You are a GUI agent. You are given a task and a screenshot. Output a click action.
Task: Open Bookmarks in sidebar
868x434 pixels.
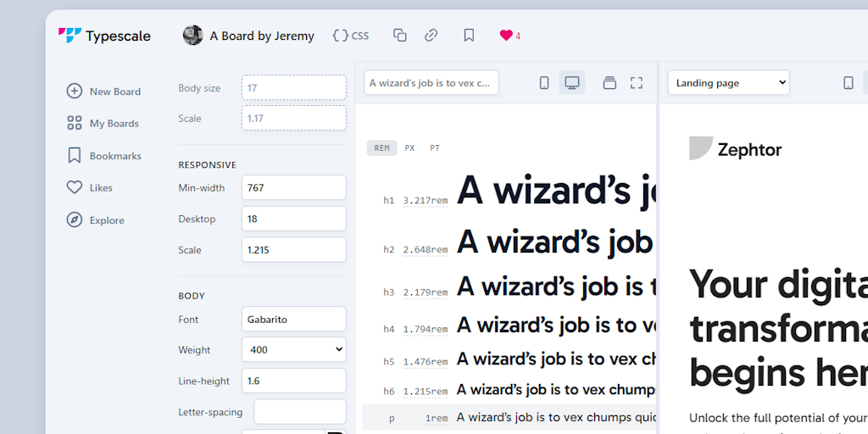click(104, 156)
